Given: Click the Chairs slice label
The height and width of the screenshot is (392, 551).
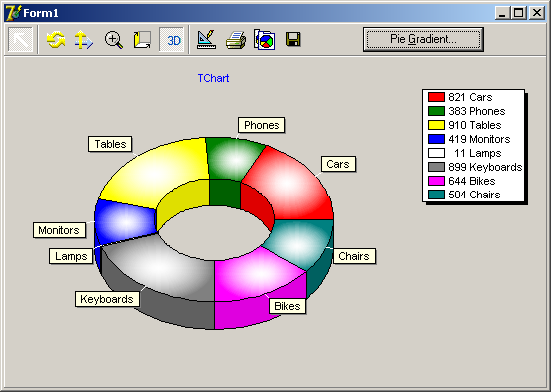Looking at the screenshot, I should (x=354, y=256).
